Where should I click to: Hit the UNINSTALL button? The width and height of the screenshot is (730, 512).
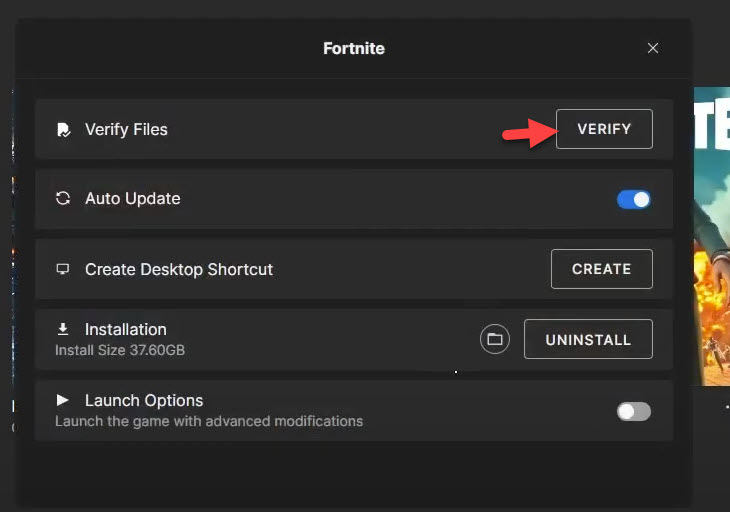click(x=588, y=340)
